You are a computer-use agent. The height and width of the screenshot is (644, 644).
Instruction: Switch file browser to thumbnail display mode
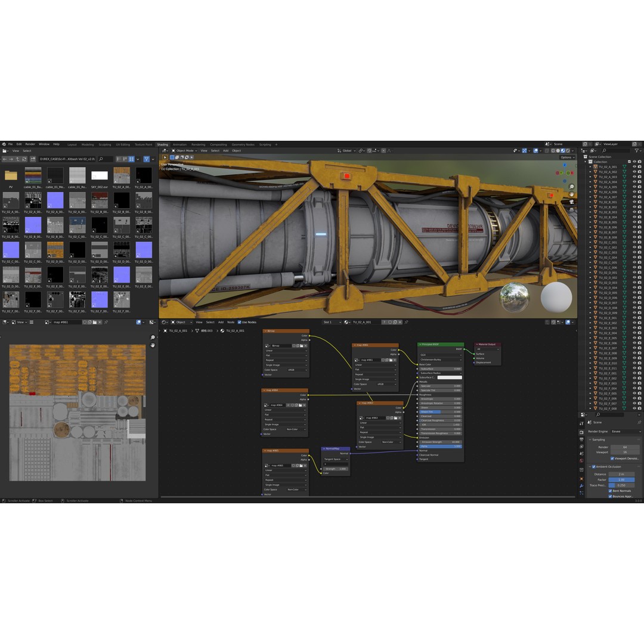pyautogui.click(x=131, y=159)
